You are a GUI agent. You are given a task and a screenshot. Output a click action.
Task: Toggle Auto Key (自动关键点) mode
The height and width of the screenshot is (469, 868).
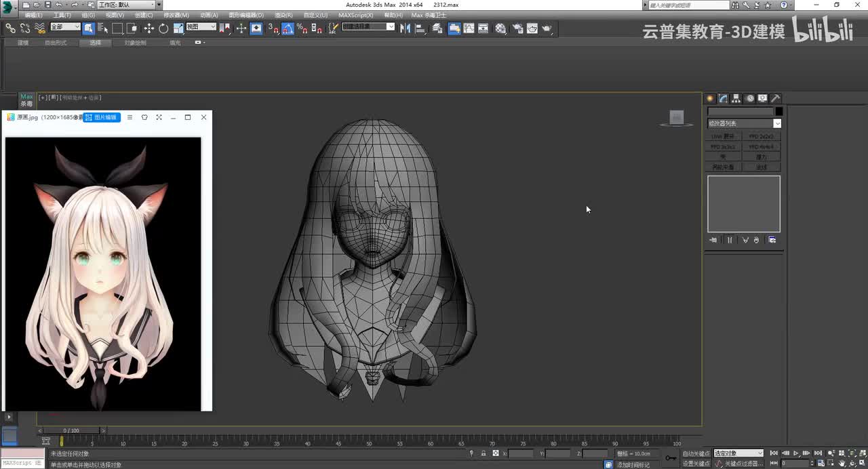tap(696, 453)
